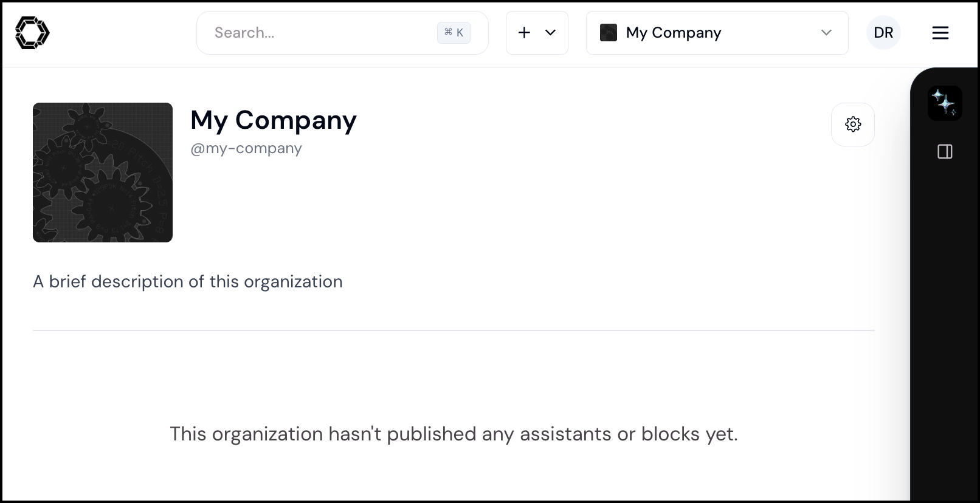Expand the chevron beside the plus icon
980x503 pixels.
point(551,33)
